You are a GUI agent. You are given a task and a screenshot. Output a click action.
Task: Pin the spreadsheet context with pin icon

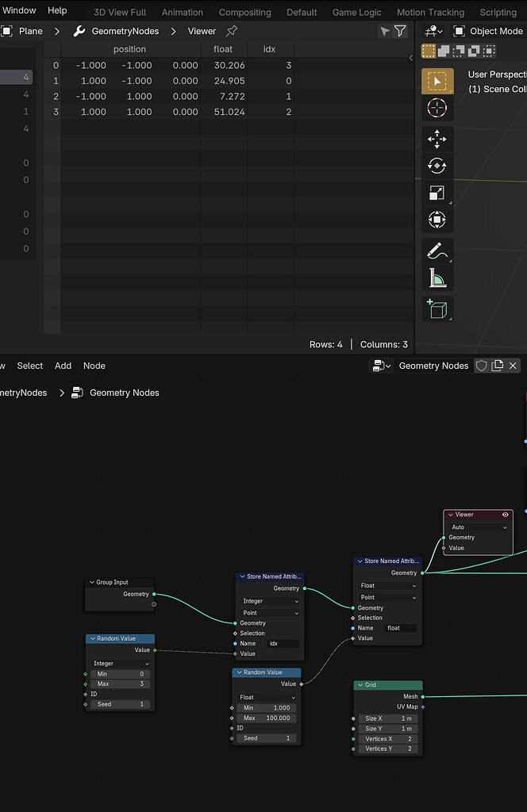[232, 32]
